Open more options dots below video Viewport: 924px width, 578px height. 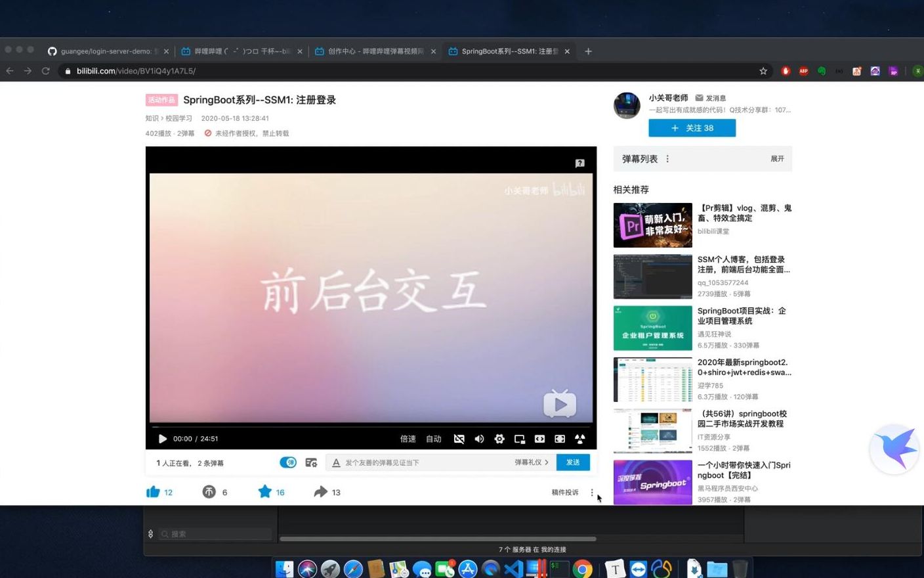click(x=592, y=492)
